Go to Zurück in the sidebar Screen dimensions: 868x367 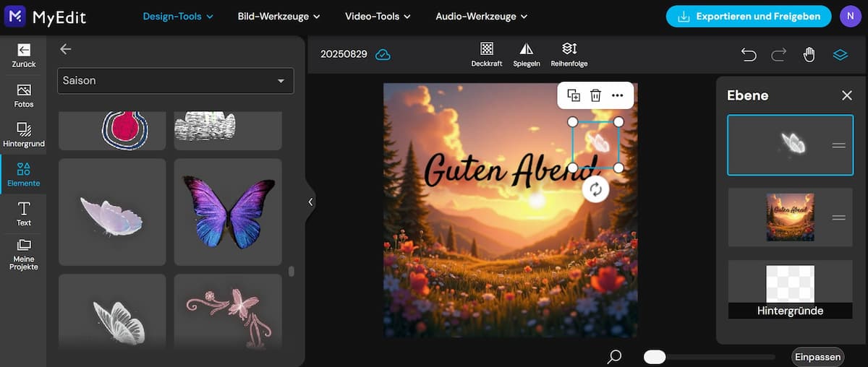(x=24, y=56)
